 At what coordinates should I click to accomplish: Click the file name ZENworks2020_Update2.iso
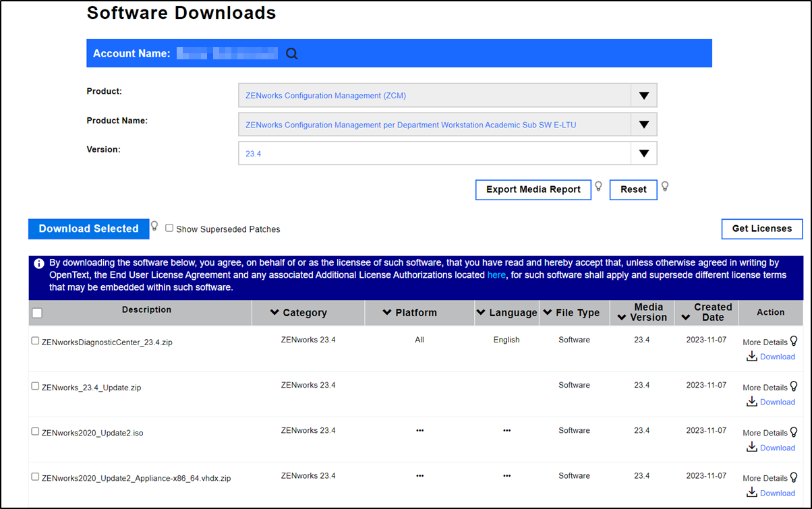[x=92, y=433]
